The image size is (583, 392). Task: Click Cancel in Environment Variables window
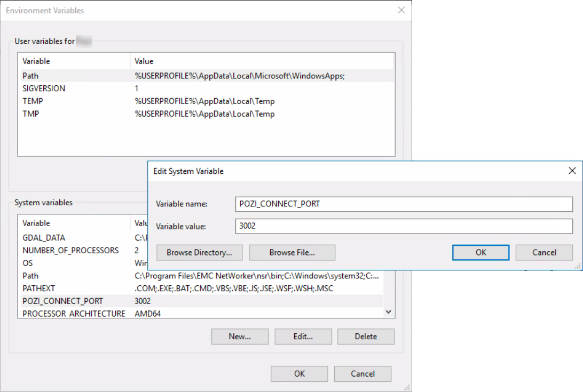tap(363, 374)
